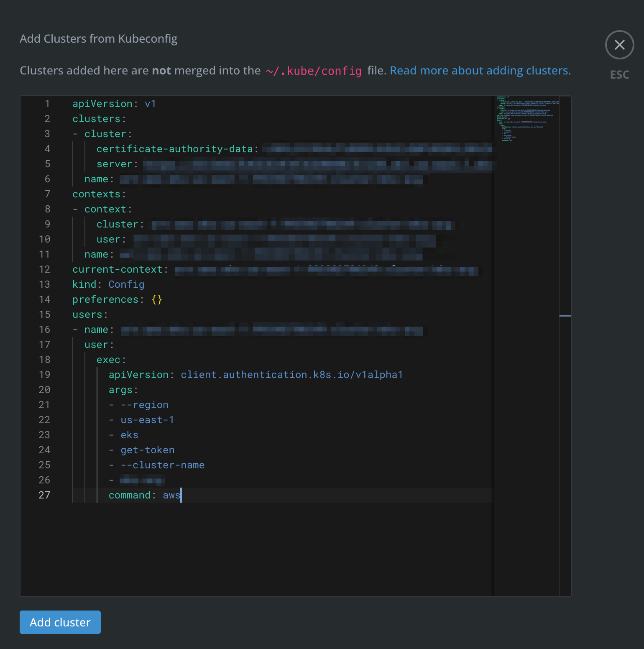Click the 'user:' key on line 10

pyautogui.click(x=111, y=239)
